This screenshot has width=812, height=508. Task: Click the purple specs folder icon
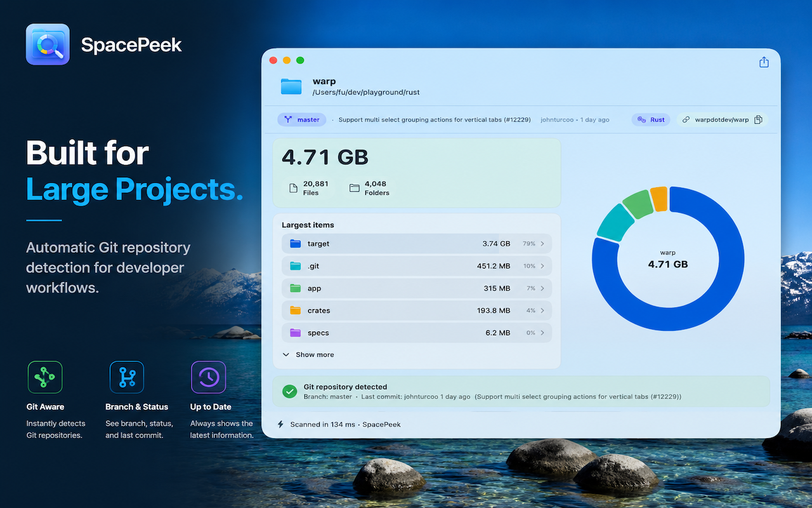point(295,332)
